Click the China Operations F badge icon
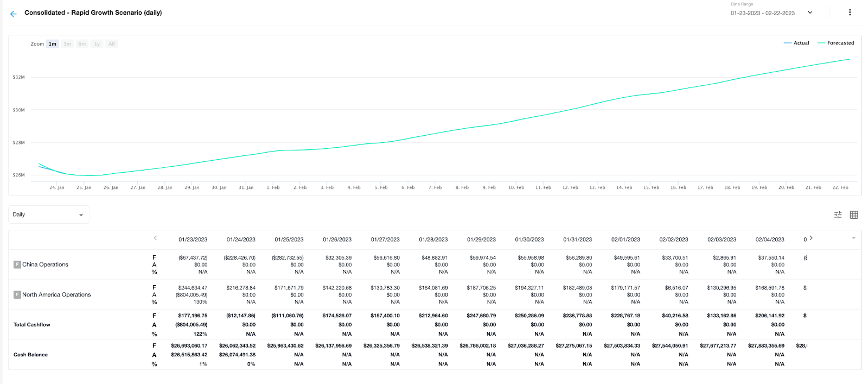Screen dimensions: 868x384 click(x=17, y=265)
